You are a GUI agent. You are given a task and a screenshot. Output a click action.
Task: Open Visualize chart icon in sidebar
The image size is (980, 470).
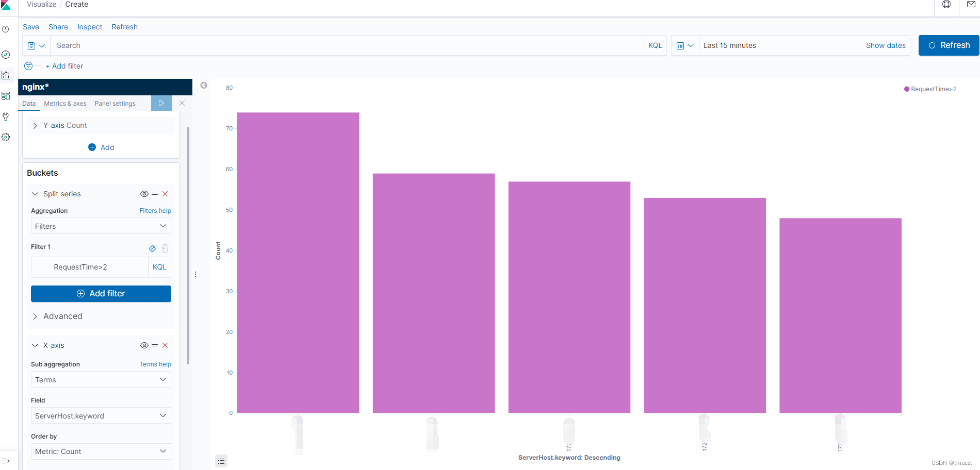click(x=6, y=75)
